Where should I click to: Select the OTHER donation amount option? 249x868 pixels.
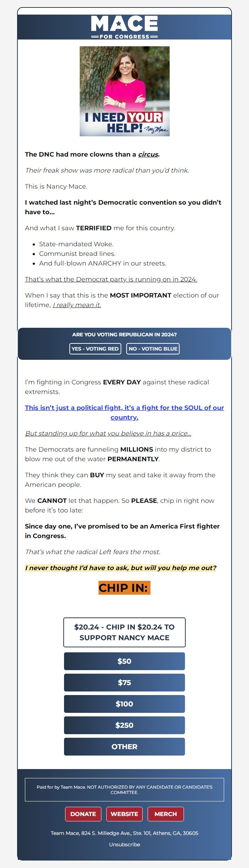pos(124,747)
